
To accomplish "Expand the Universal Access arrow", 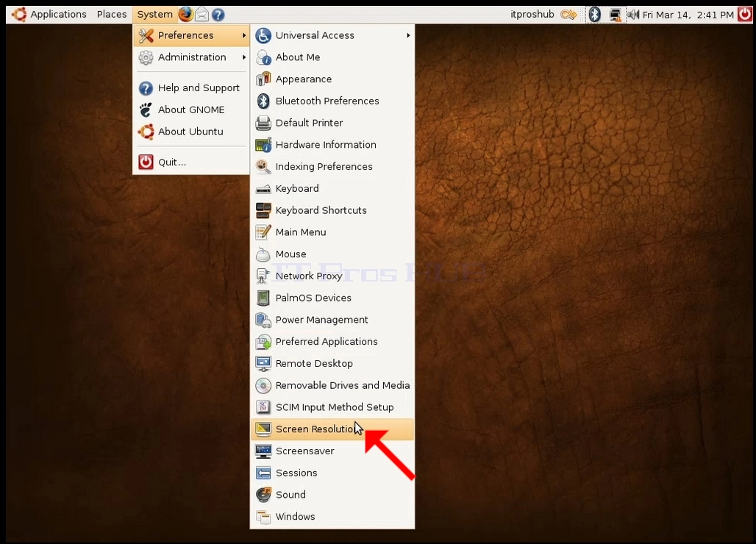I will 408,35.
